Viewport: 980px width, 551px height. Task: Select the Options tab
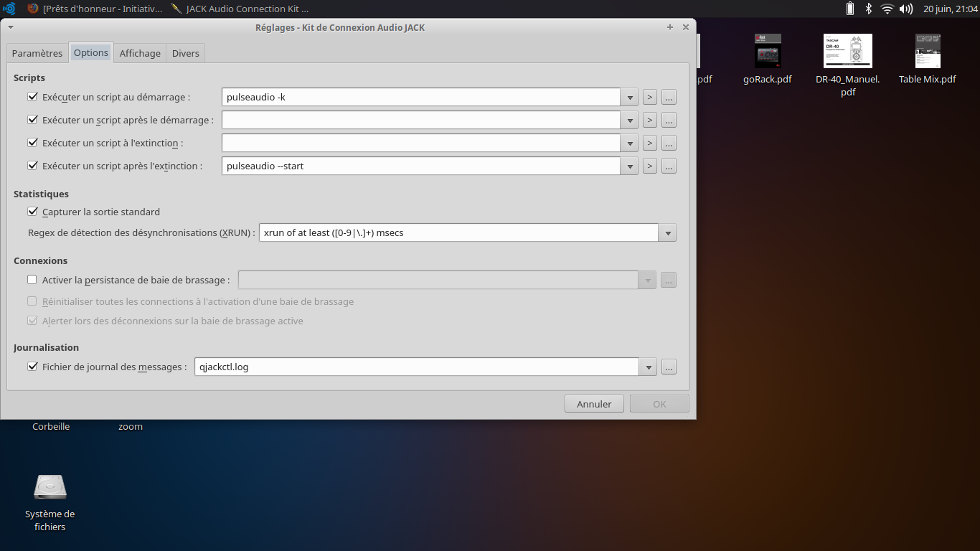[91, 52]
